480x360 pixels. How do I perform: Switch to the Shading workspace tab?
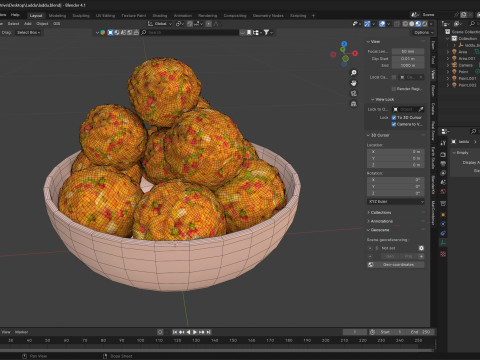pos(160,15)
